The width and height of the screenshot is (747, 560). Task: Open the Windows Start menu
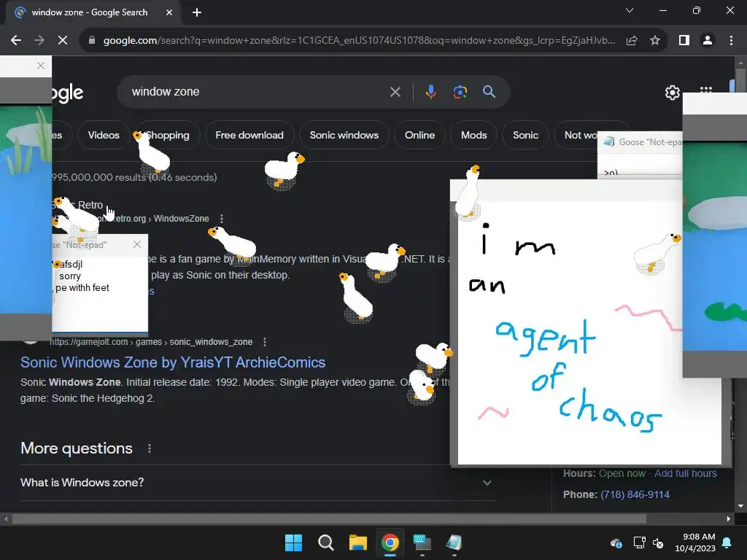click(x=293, y=542)
